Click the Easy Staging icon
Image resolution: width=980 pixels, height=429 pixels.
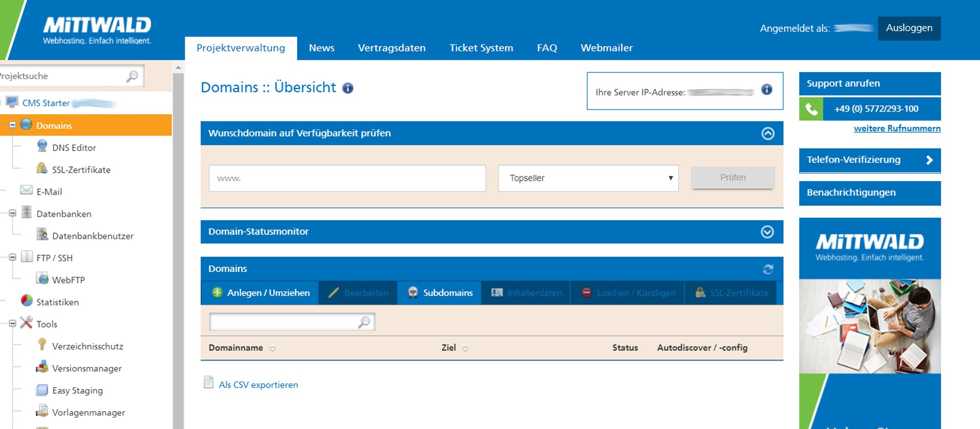42,390
